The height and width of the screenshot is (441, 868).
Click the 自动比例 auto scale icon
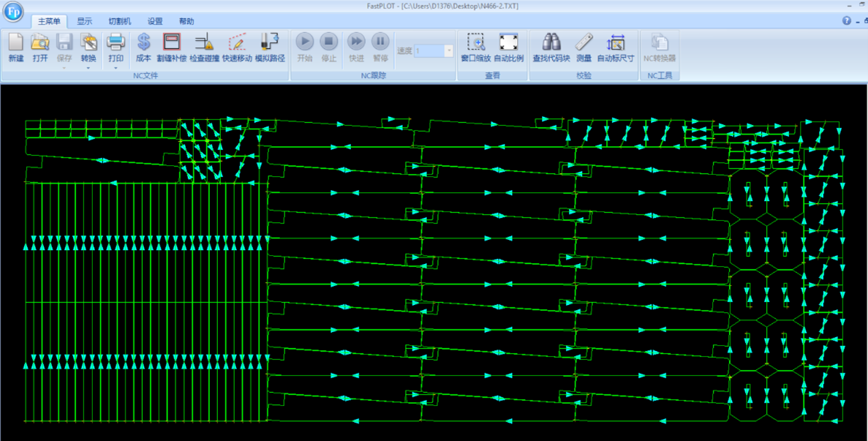point(508,47)
